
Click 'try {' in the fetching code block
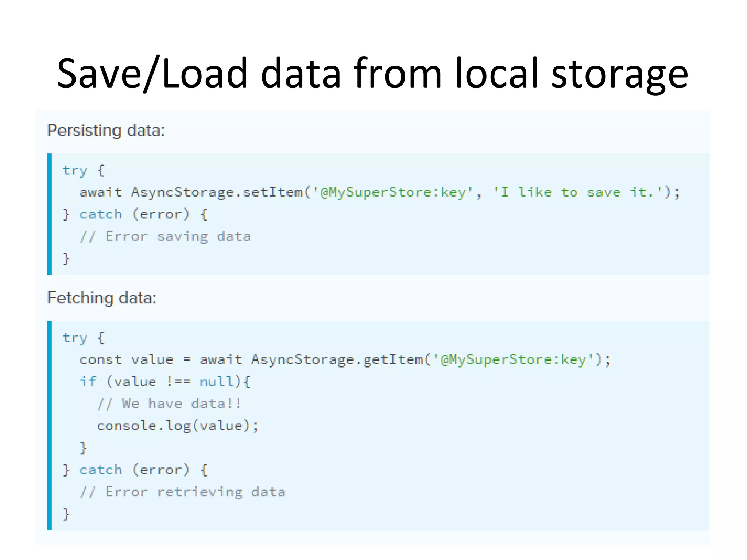point(84,338)
